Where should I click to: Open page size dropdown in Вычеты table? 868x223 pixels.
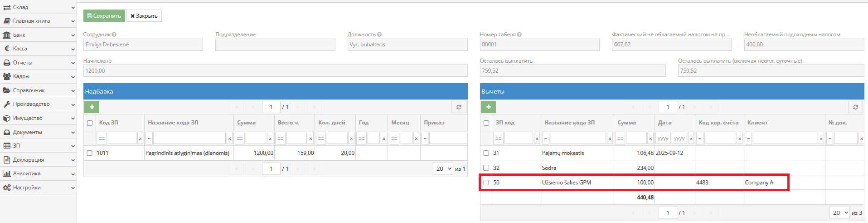pos(840,213)
